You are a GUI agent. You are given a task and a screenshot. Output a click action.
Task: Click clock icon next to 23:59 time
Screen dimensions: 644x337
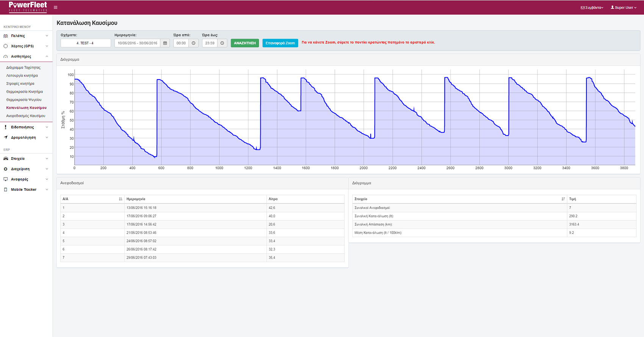click(222, 43)
